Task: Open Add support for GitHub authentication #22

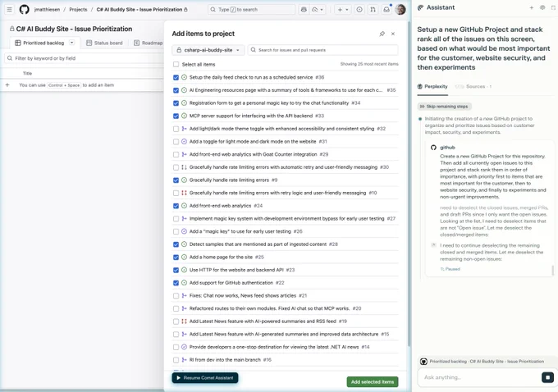Action: click(x=231, y=283)
